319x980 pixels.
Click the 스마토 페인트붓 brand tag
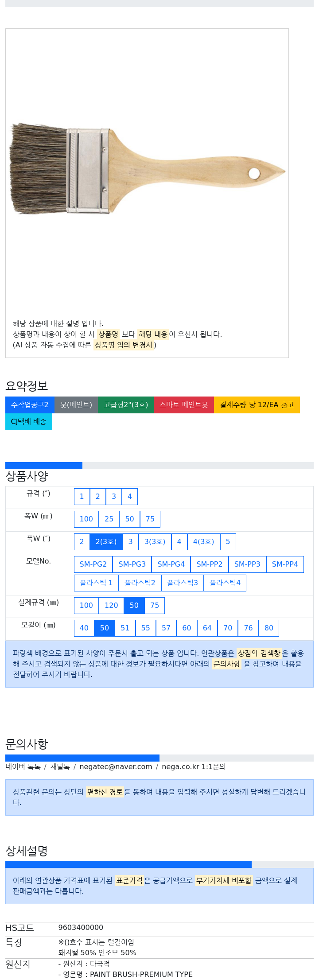tap(184, 404)
